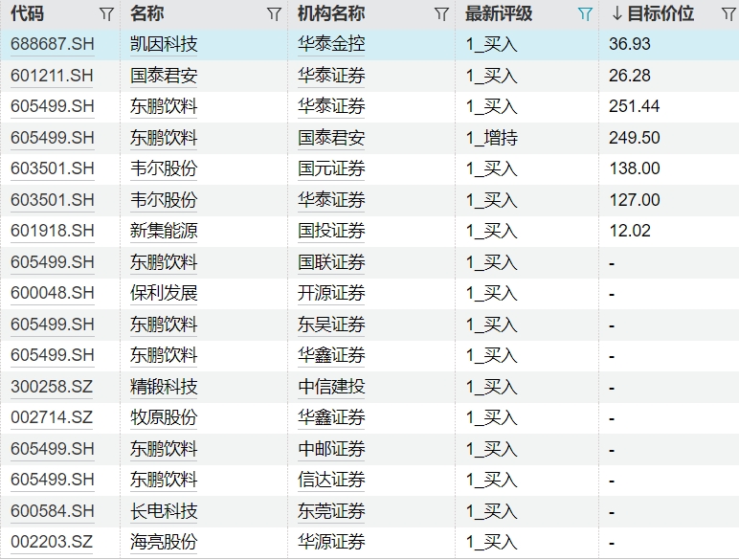739x560 pixels.
Task: Open institution link 国投证券
Action: [x=331, y=231]
